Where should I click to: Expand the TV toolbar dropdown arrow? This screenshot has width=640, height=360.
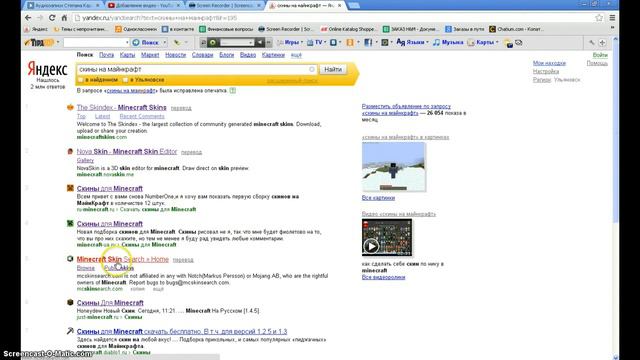point(324,42)
